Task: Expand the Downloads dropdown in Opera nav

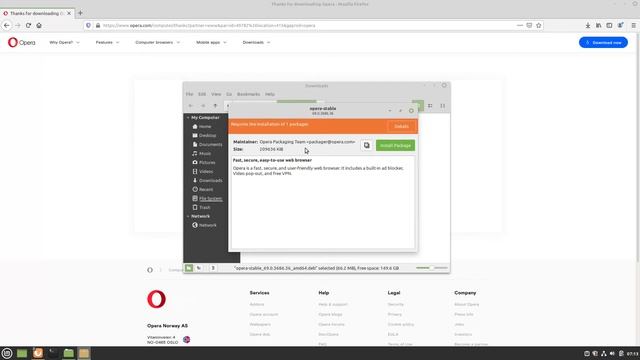Action: click(256, 42)
